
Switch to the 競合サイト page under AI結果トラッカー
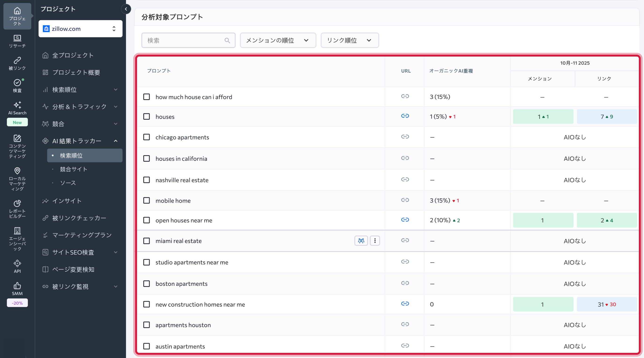pos(73,169)
